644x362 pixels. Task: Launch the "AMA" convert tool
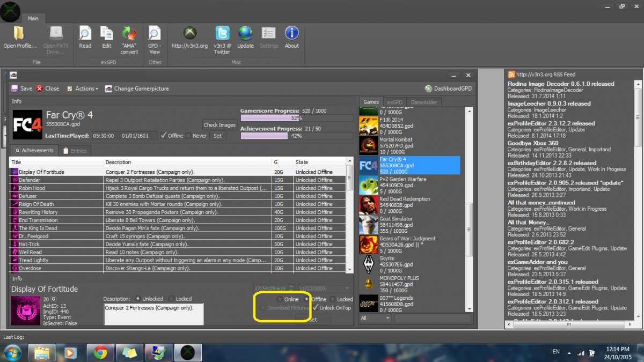(x=129, y=34)
